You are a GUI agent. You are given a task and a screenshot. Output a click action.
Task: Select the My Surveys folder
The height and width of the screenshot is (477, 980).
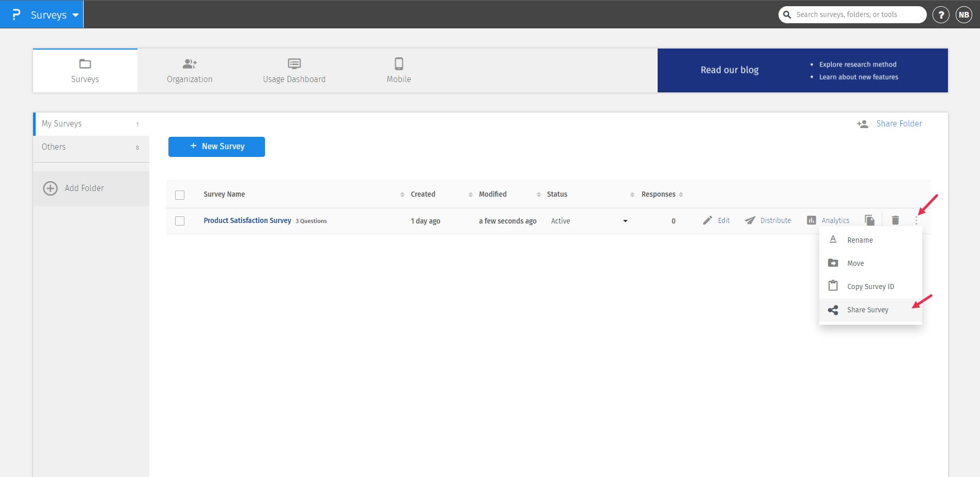[91, 124]
